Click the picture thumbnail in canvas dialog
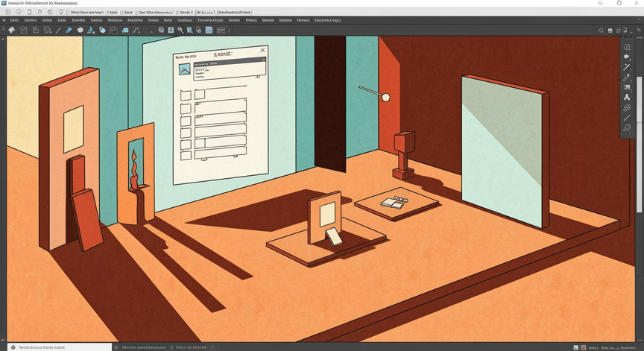The height and width of the screenshot is (351, 644). pos(184,69)
